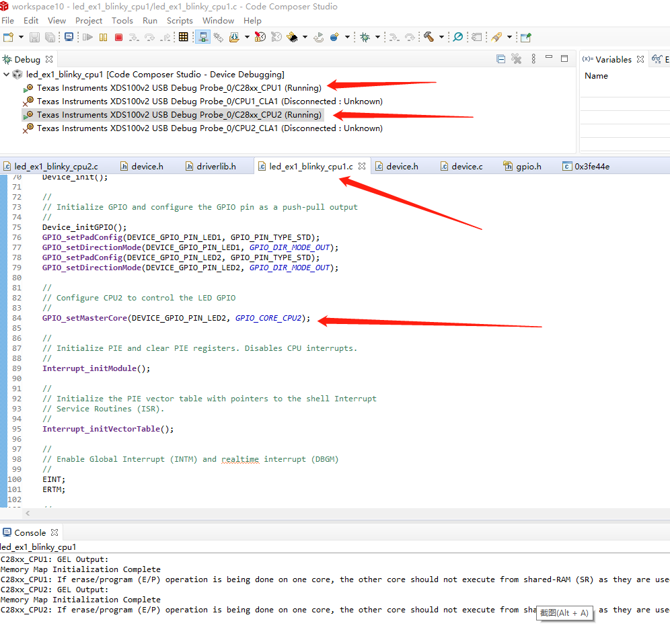
Task: Click the Resume debug button
Action: 88,37
